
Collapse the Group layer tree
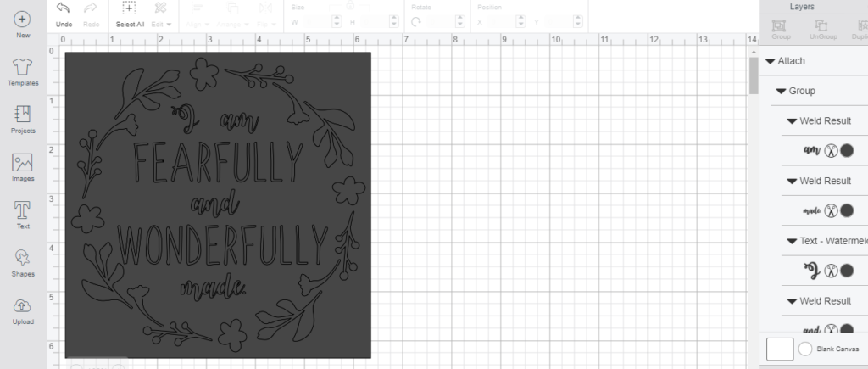pyautogui.click(x=781, y=91)
